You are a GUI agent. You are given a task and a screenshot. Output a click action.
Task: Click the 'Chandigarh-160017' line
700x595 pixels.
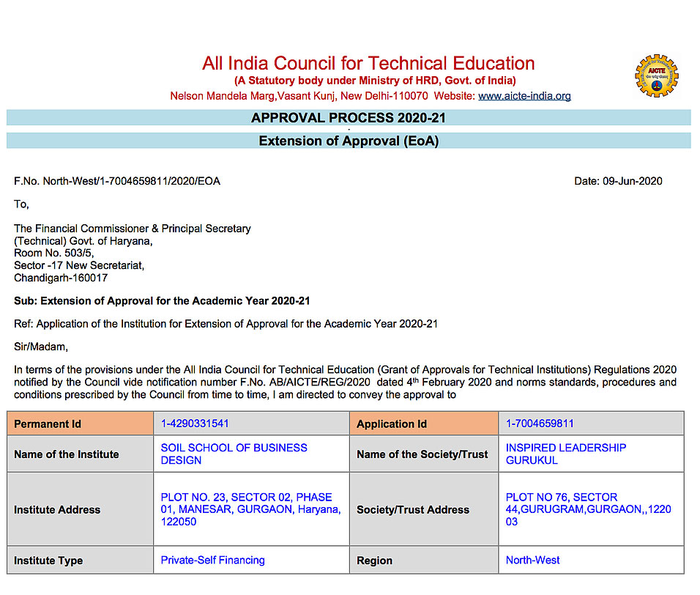click(x=61, y=278)
